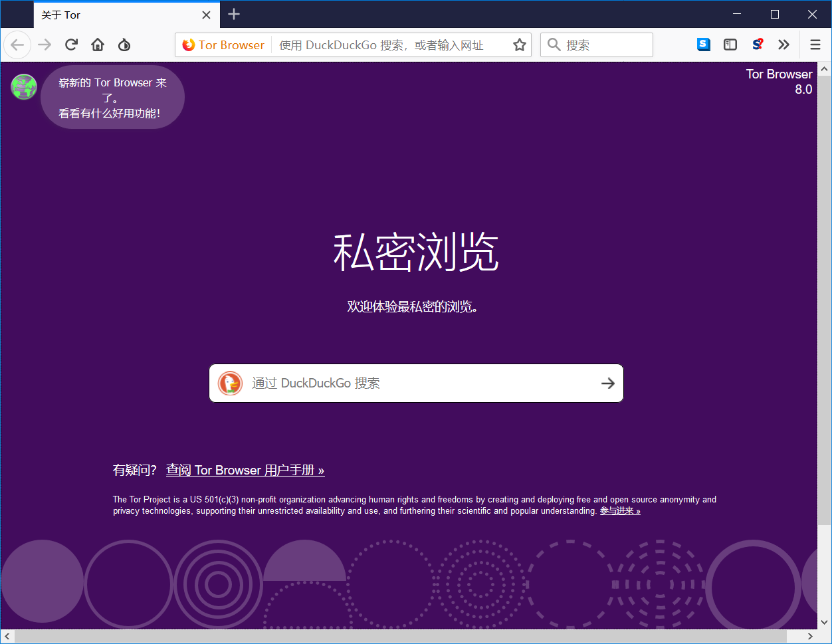This screenshot has height=644, width=832.
Task: Open the blue S extension icon
Action: (704, 45)
